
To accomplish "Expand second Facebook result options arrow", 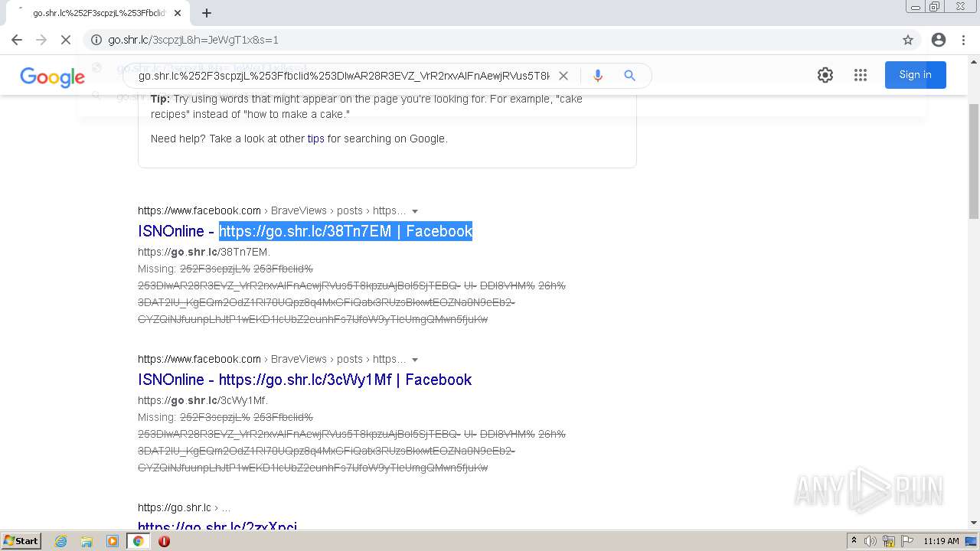I will (x=415, y=360).
